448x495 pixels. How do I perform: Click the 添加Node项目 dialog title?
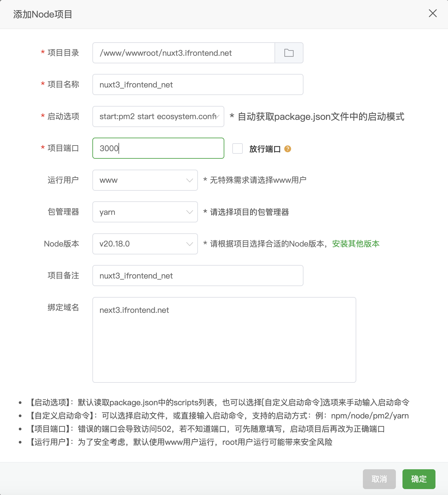tap(43, 14)
